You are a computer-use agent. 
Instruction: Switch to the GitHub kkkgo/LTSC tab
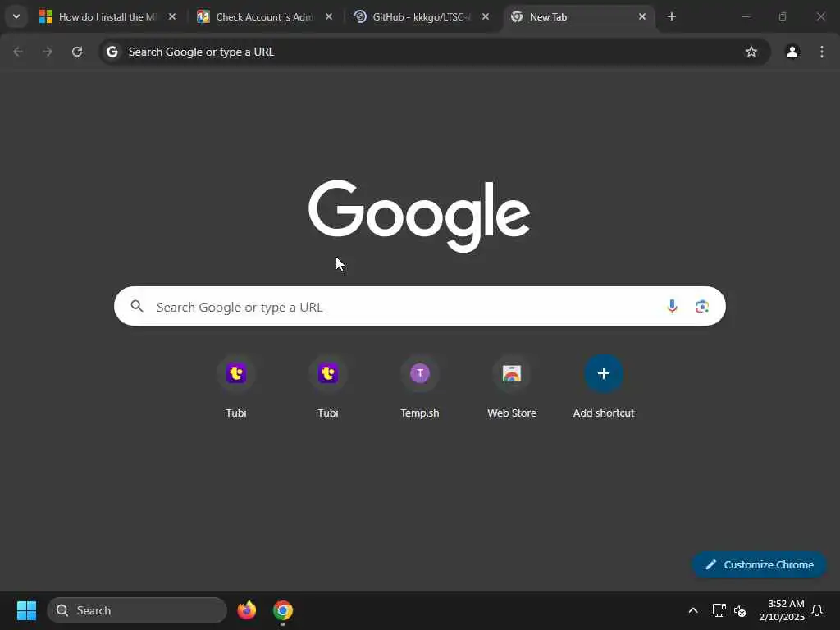[x=421, y=16]
